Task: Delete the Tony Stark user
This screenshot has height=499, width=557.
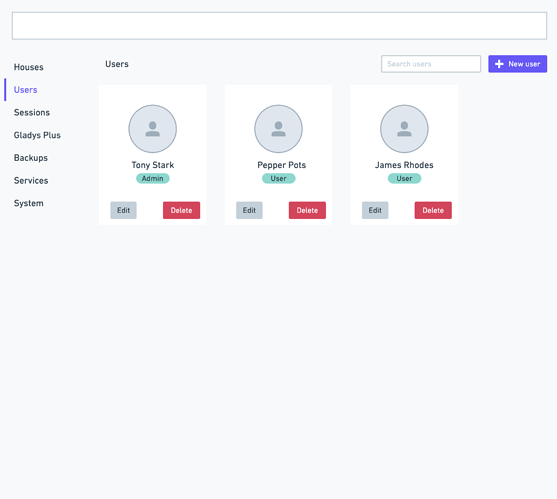Action: [181, 210]
